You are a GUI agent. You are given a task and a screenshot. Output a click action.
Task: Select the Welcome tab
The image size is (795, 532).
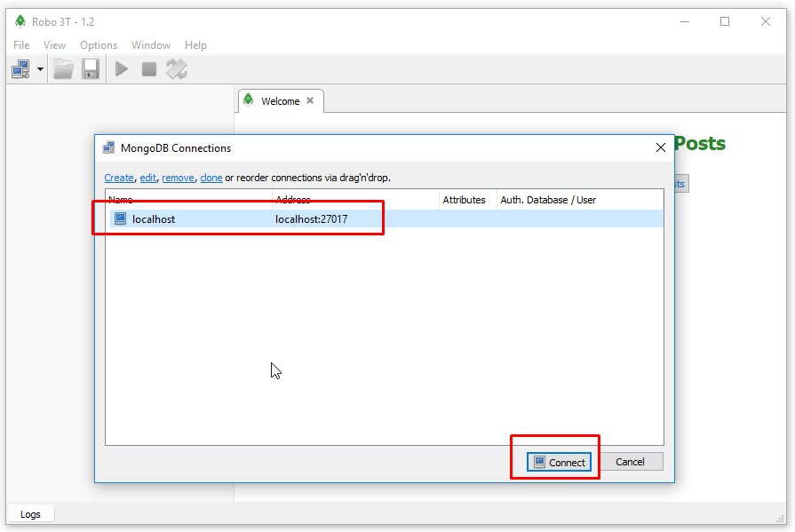[280, 101]
